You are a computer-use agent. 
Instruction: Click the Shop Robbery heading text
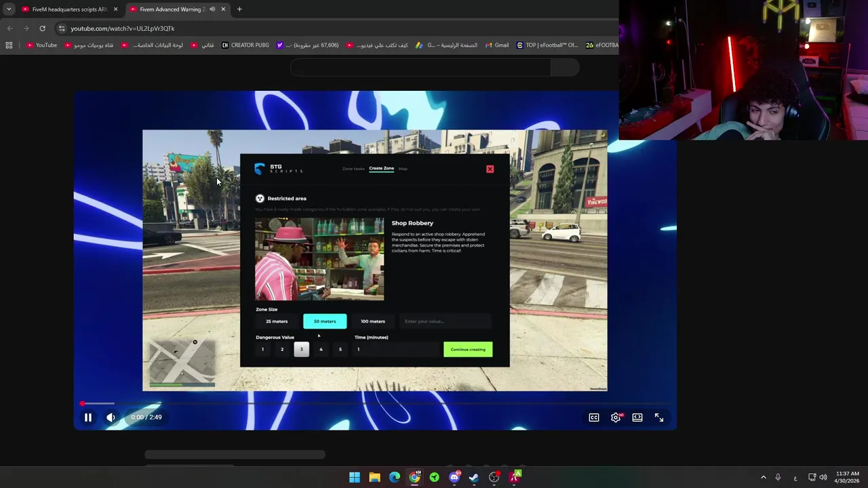tap(412, 223)
